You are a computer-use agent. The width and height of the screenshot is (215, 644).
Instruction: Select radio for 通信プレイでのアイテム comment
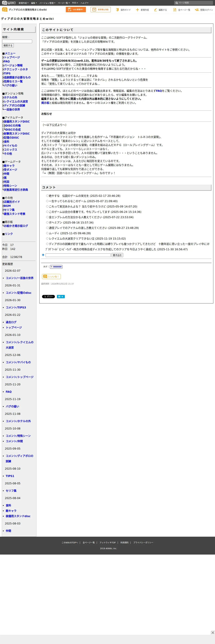pos(47,228)
